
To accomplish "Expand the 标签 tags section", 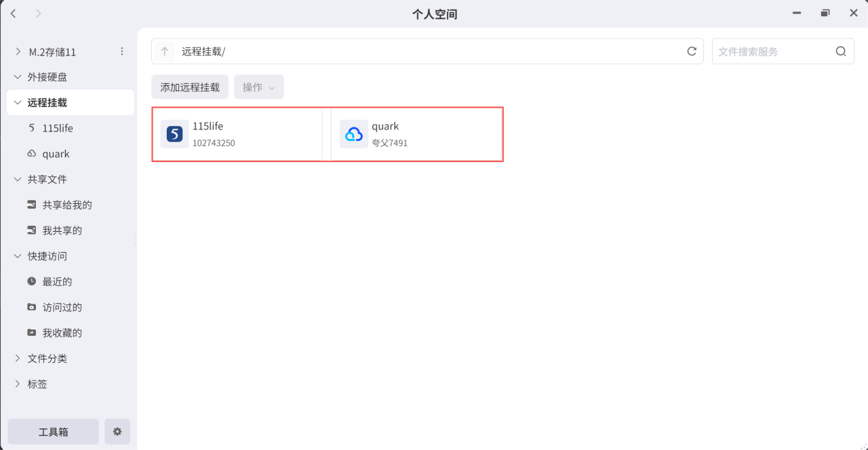I will point(18,384).
